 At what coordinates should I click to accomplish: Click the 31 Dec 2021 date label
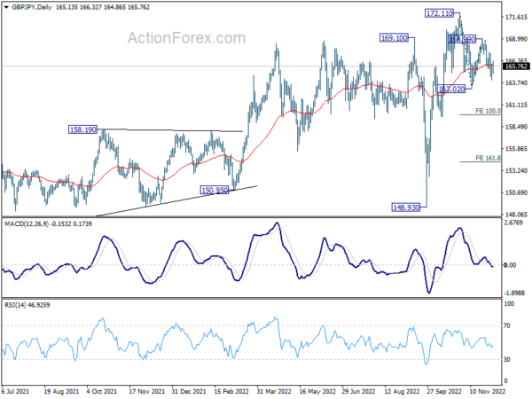tap(189, 391)
